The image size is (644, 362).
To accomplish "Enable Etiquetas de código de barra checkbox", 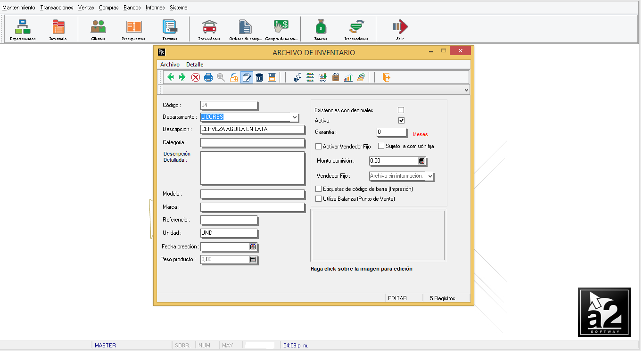I will click(x=319, y=189).
